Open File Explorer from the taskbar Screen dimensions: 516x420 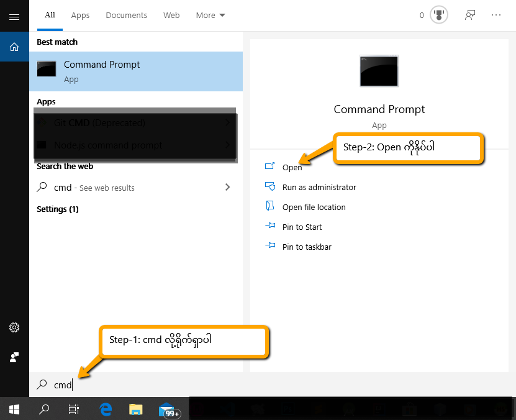point(135,409)
